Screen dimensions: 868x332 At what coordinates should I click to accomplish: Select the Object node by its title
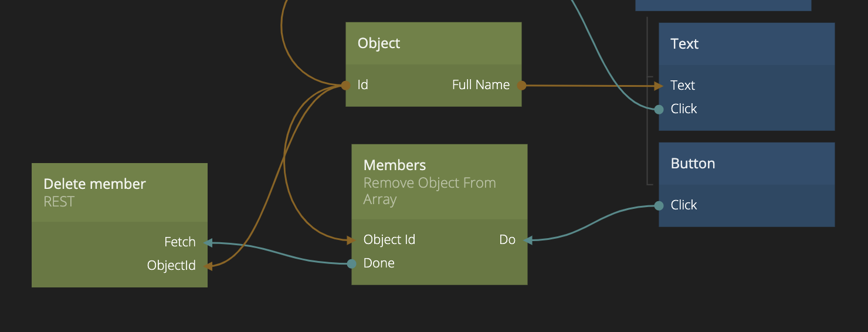[379, 43]
